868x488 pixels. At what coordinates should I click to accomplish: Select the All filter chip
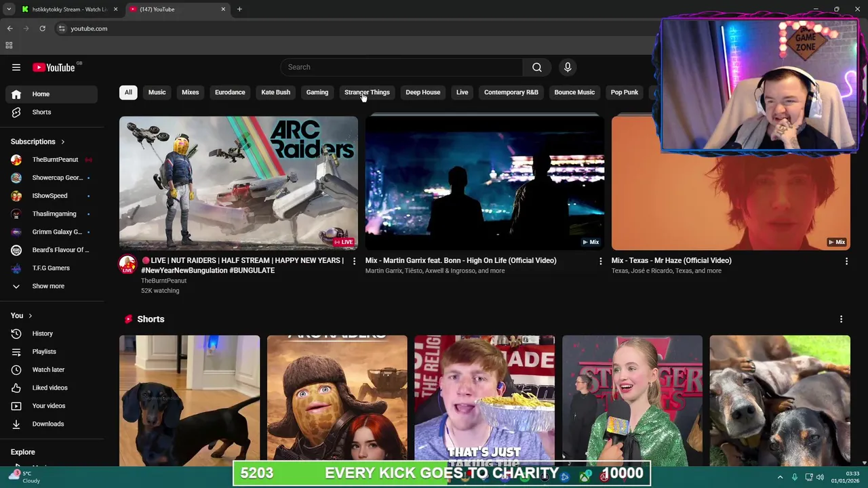click(x=128, y=92)
